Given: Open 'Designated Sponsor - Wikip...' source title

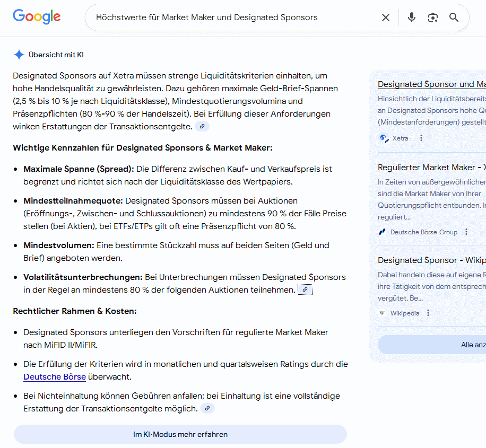Looking at the screenshot, I should [x=432, y=260].
